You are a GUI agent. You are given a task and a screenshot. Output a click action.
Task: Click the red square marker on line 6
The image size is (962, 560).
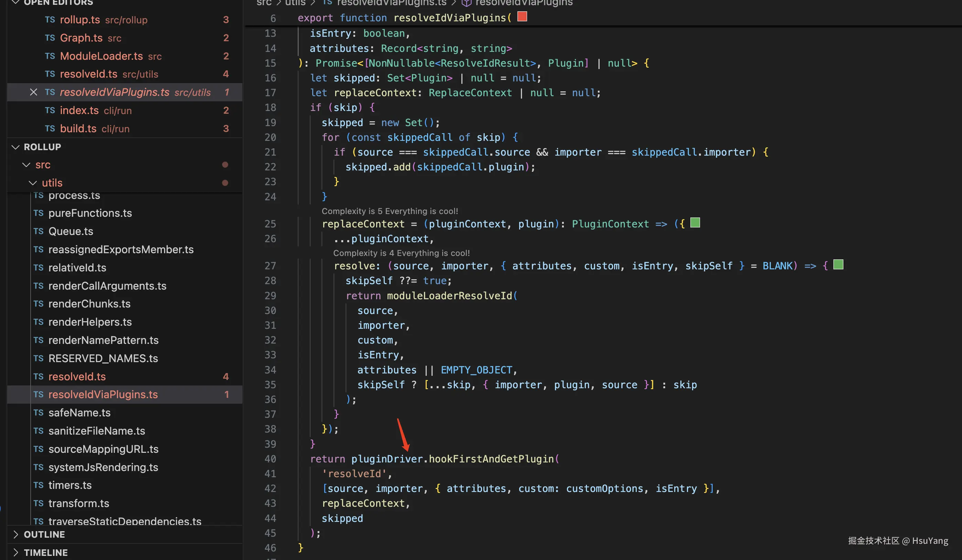[x=522, y=16]
